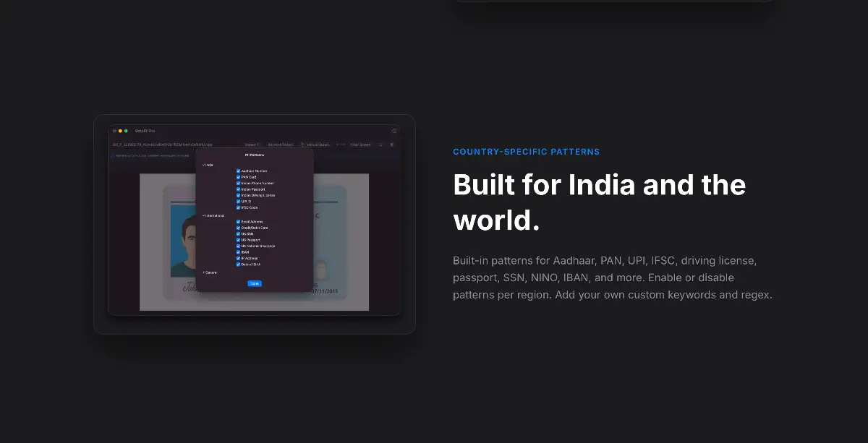868x443 pixels.
Task: Select Keyword Redact in the toolbar
Action: click(281, 145)
